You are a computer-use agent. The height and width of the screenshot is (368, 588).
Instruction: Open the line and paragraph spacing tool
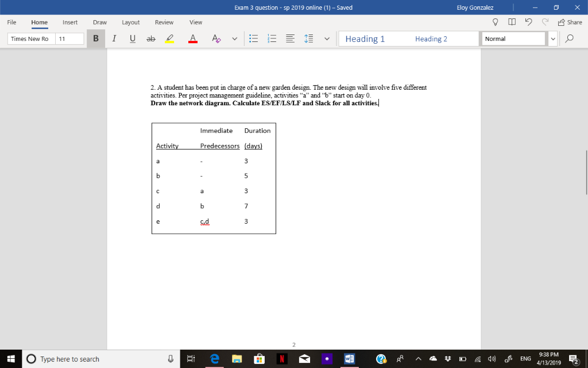309,38
